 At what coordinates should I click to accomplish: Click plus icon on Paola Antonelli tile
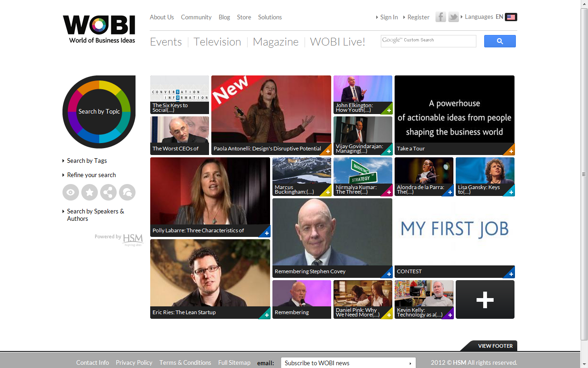328,151
